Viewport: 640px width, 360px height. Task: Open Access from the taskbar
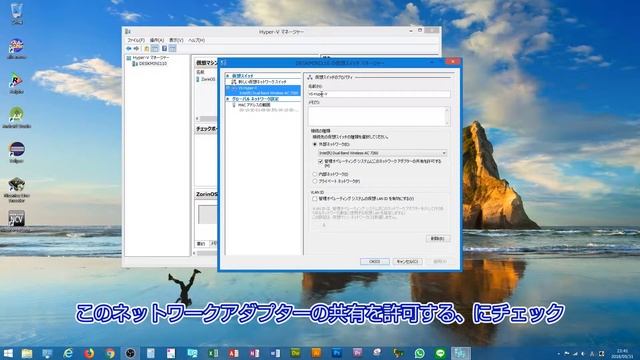pyautogui.click(x=233, y=353)
